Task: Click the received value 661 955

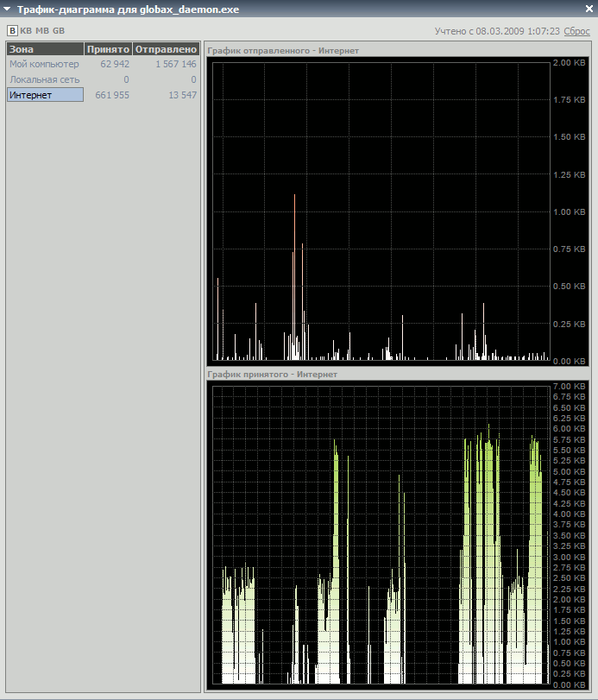Action: [x=112, y=95]
